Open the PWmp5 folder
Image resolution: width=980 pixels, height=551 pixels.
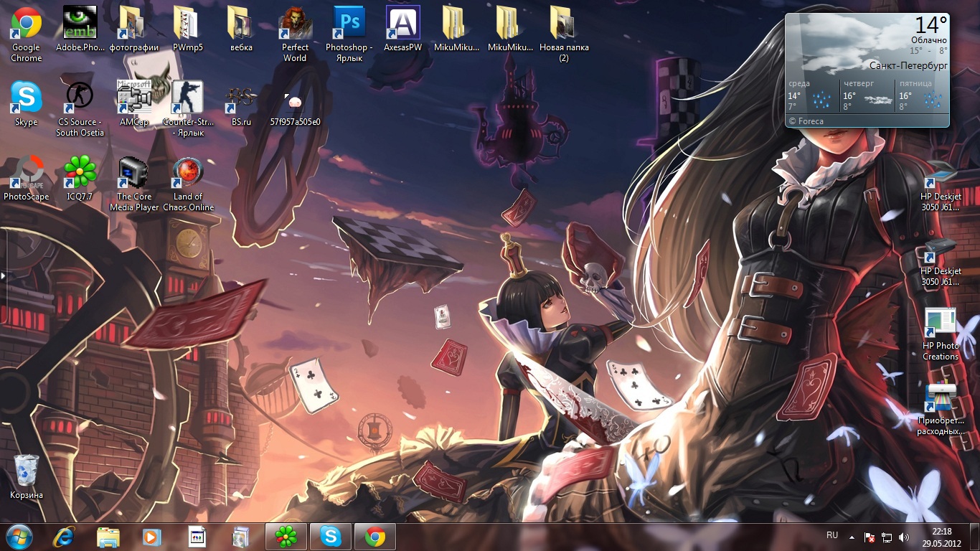tap(187, 29)
